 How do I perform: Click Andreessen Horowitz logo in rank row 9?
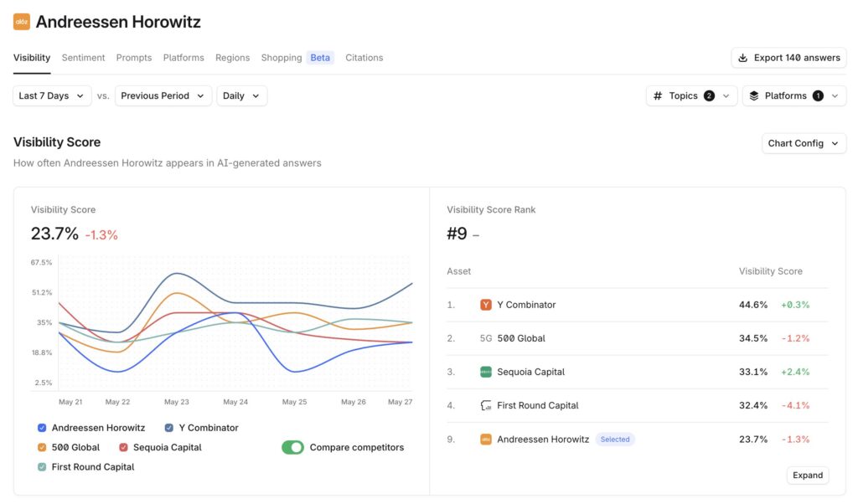pos(485,439)
